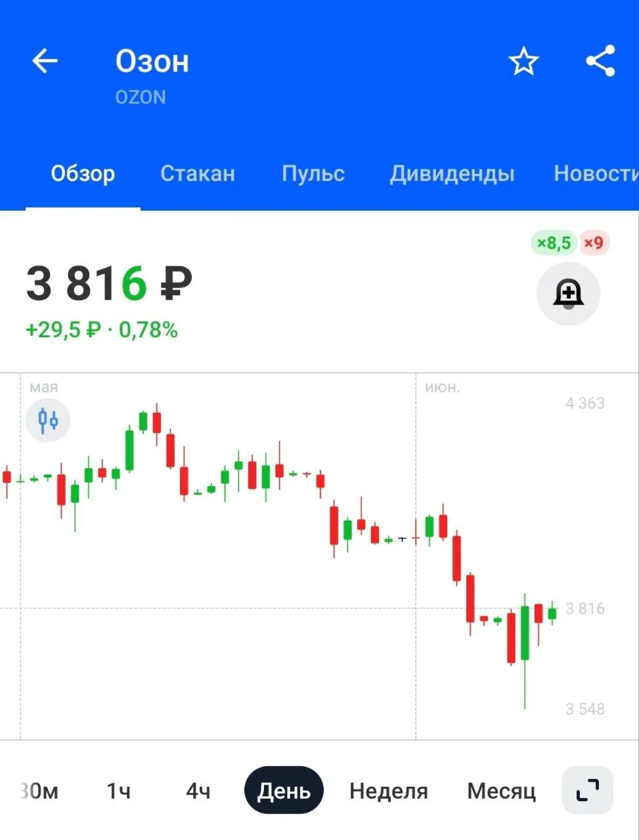Viewport: 639px width, 840px height.
Task: Tap the green ×8,5 leverage badge
Action: pyautogui.click(x=554, y=243)
